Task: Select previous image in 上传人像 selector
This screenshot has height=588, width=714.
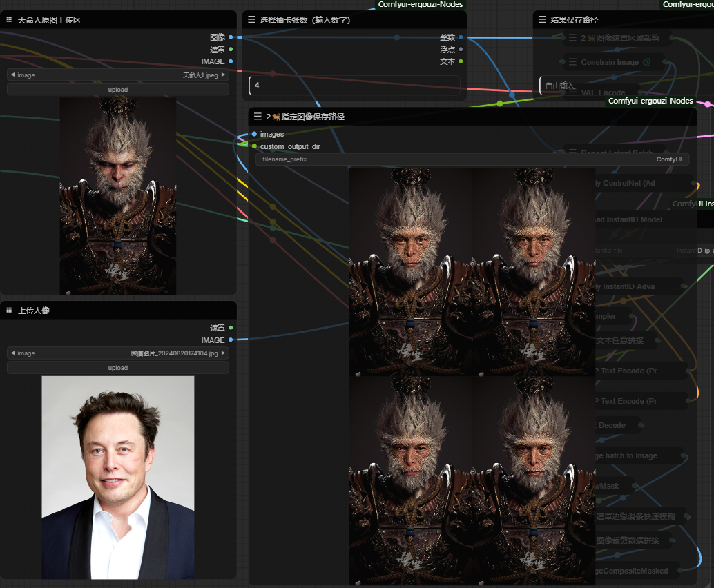Action: point(12,353)
